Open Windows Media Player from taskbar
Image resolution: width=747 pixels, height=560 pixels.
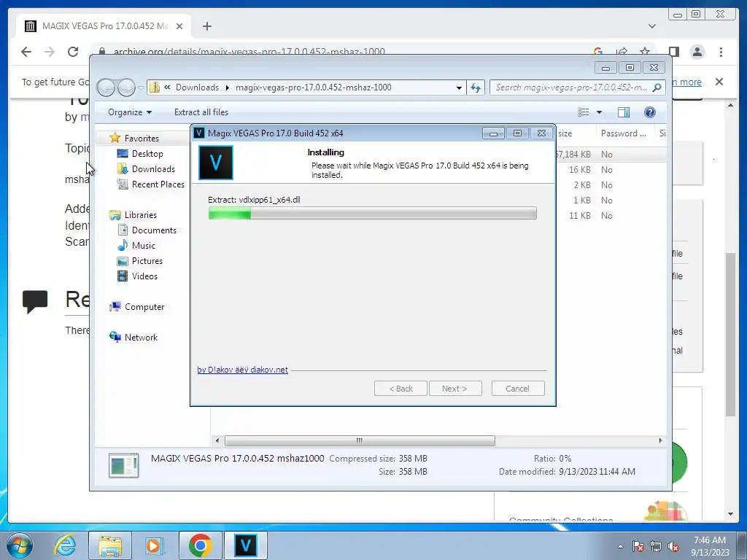[x=154, y=545]
